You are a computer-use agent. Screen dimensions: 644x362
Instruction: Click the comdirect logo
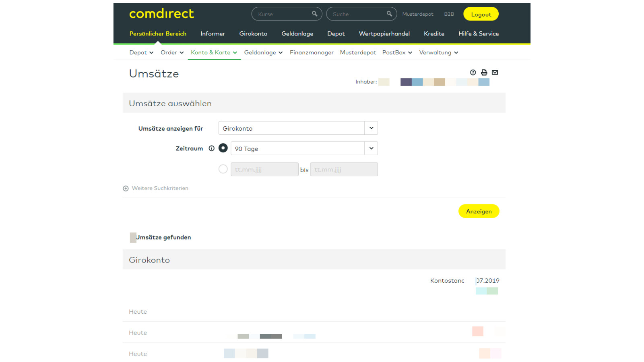(161, 14)
